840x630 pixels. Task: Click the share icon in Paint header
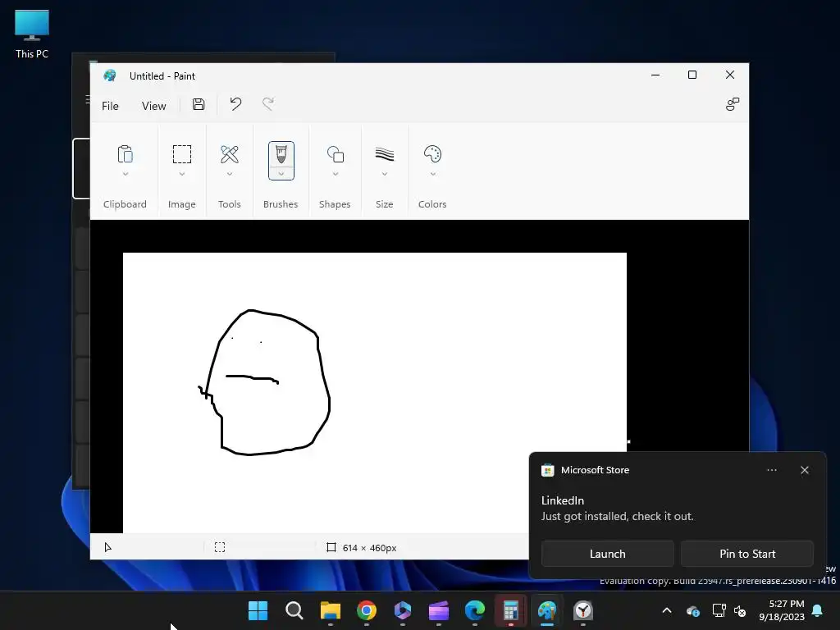click(x=733, y=104)
